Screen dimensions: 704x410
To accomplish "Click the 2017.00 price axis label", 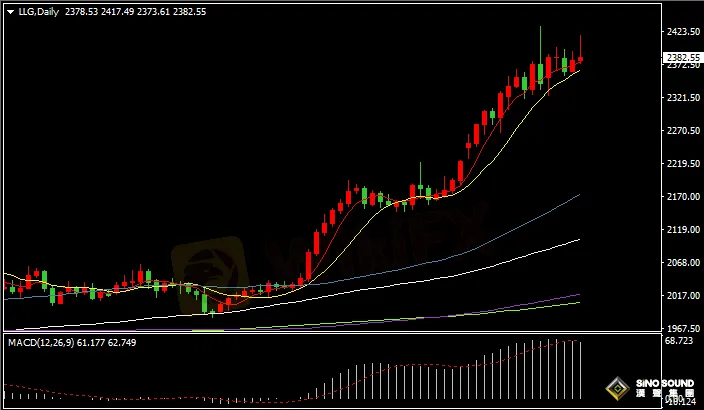I will click(x=681, y=296).
